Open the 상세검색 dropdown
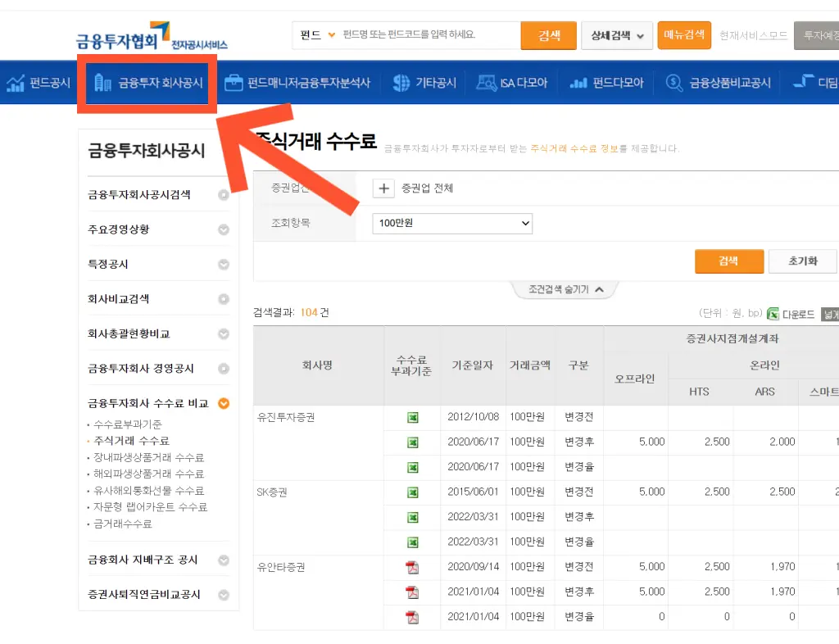 (617, 36)
